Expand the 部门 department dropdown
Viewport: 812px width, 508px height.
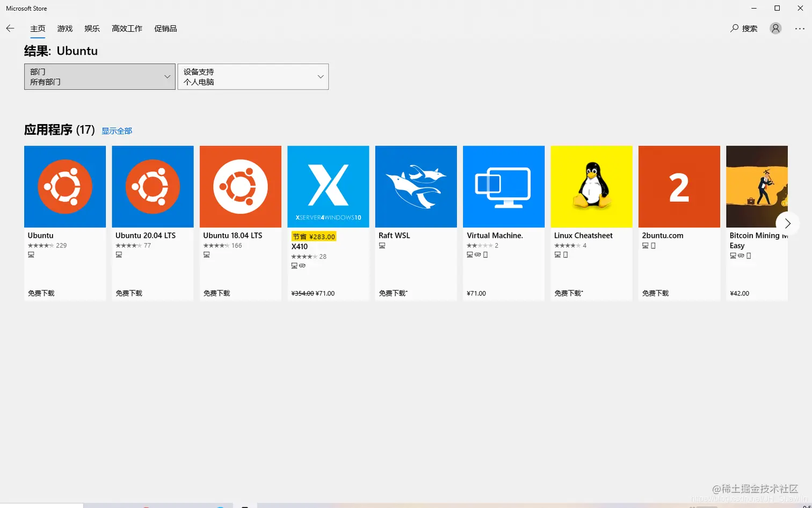click(x=100, y=77)
